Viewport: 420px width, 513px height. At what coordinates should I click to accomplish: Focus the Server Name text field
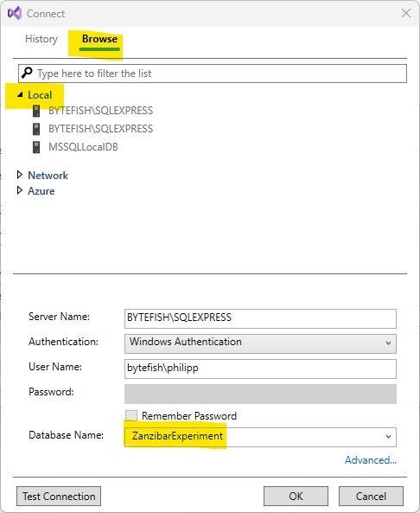pyautogui.click(x=260, y=318)
